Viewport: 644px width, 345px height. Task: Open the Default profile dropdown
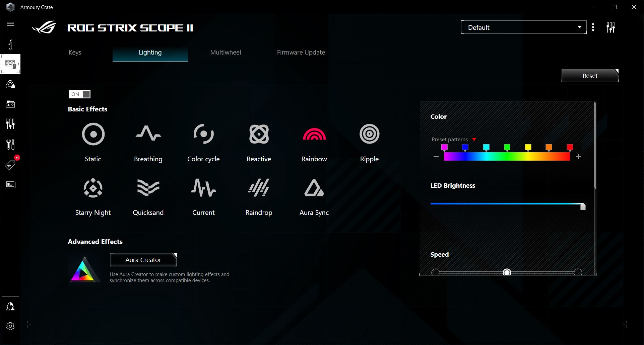tap(523, 27)
